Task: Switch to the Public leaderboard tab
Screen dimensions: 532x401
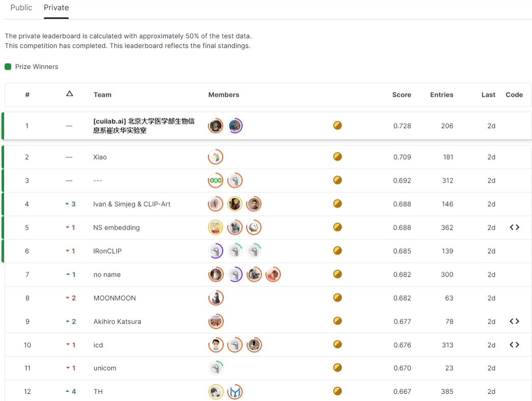Action: tap(21, 8)
